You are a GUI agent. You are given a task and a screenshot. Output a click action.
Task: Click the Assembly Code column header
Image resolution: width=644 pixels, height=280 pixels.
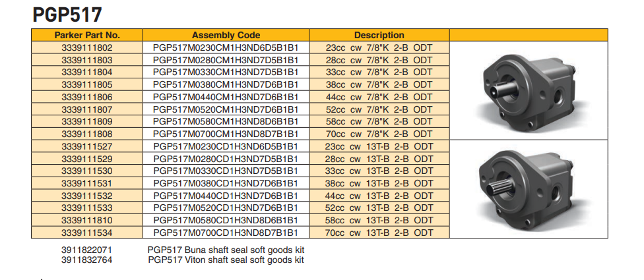click(226, 35)
